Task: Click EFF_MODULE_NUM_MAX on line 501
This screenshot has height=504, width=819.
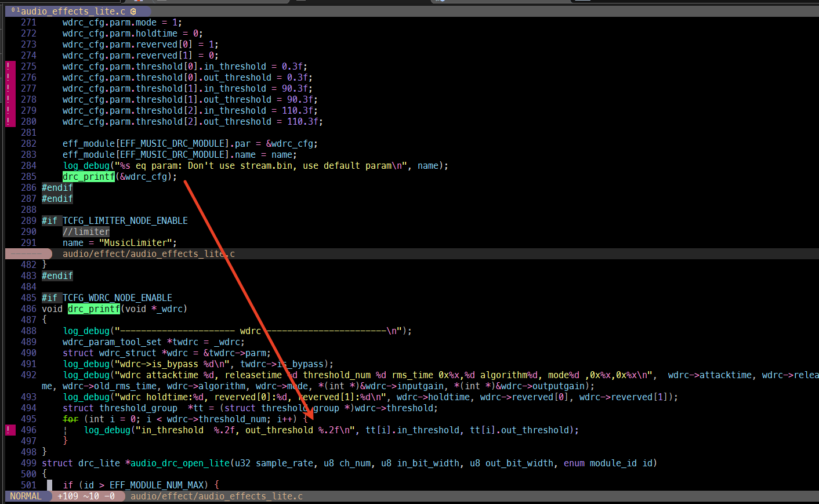Action: (157, 485)
